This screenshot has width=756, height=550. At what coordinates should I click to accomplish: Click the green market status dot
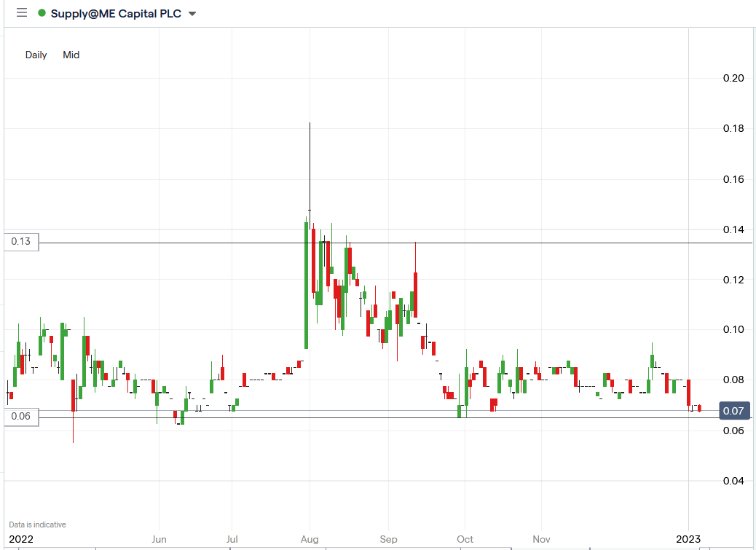42,13
